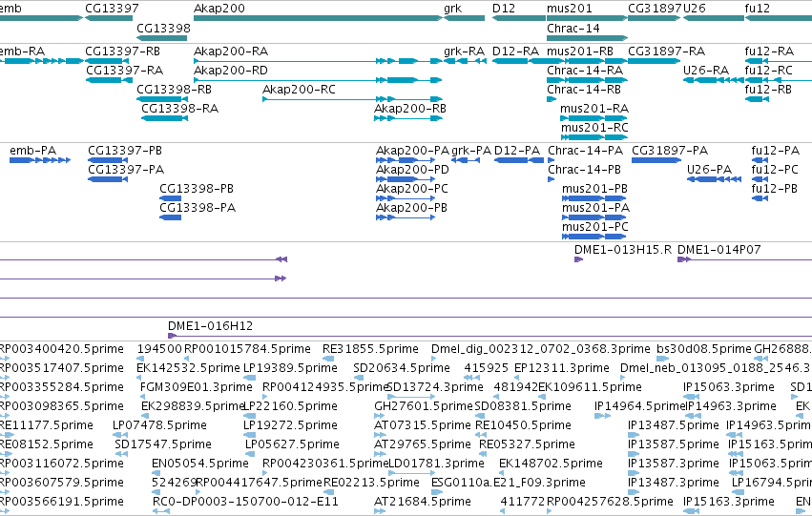This screenshot has width=812, height=516.
Task: Select transcript label D12-RA
Action: tap(515, 52)
